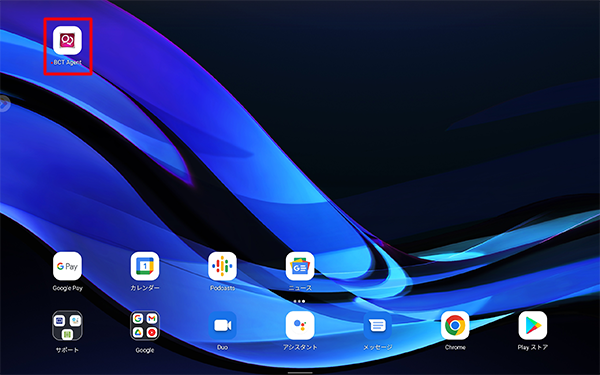This screenshot has height=375, width=600.
Task: Tap the arrow handle on the left edge
Action: pyautogui.click(x=4, y=104)
